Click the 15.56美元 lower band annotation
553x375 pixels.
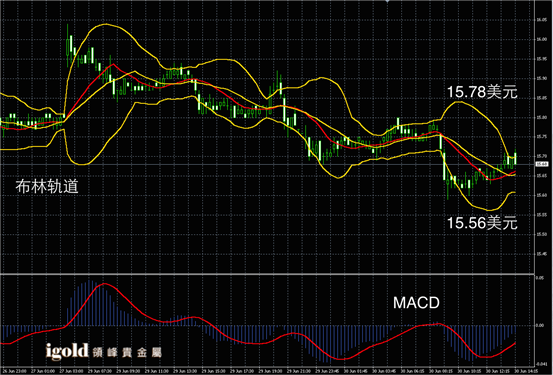482,223
